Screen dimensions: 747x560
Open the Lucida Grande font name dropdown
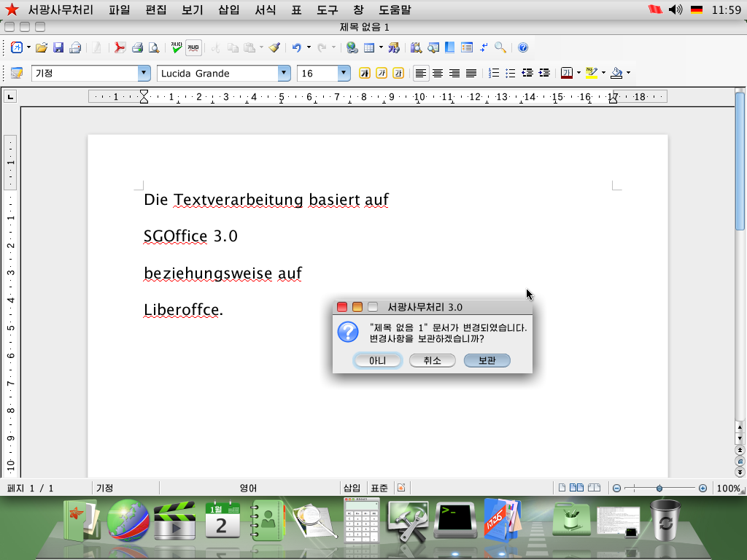284,73
